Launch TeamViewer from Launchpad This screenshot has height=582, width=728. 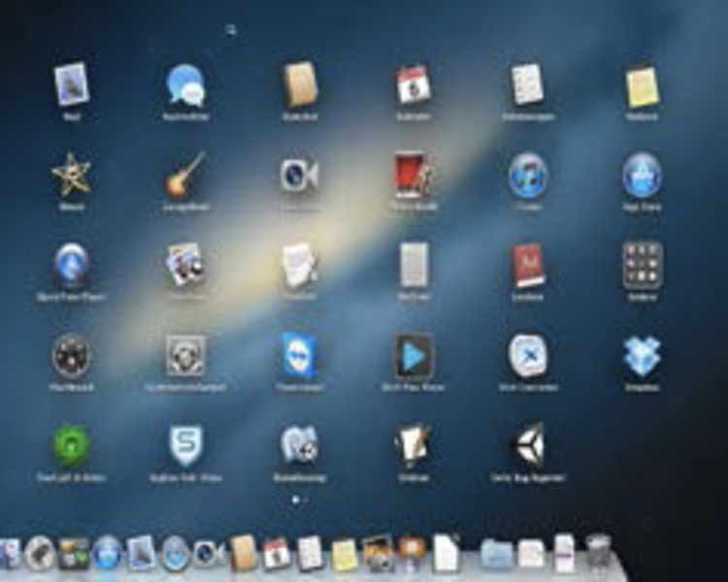(x=300, y=356)
